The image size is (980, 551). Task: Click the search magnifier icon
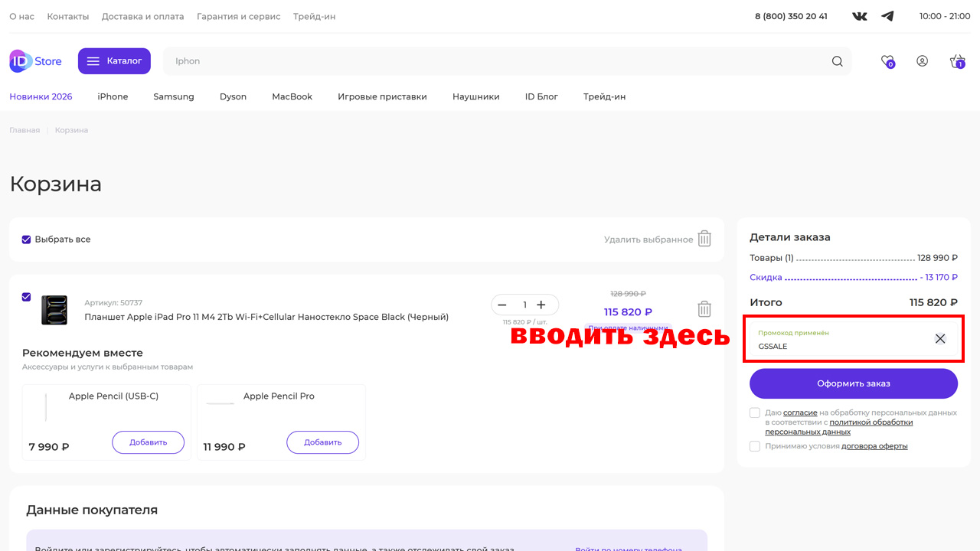click(838, 61)
